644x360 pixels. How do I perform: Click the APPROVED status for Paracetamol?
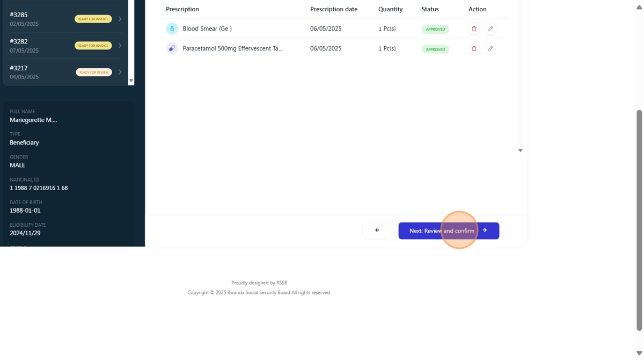435,49
